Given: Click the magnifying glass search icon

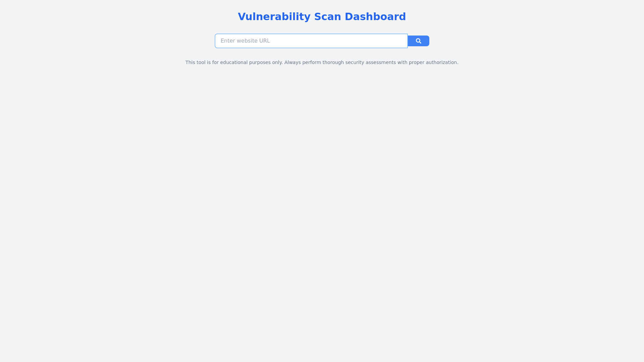Looking at the screenshot, I should (418, 41).
